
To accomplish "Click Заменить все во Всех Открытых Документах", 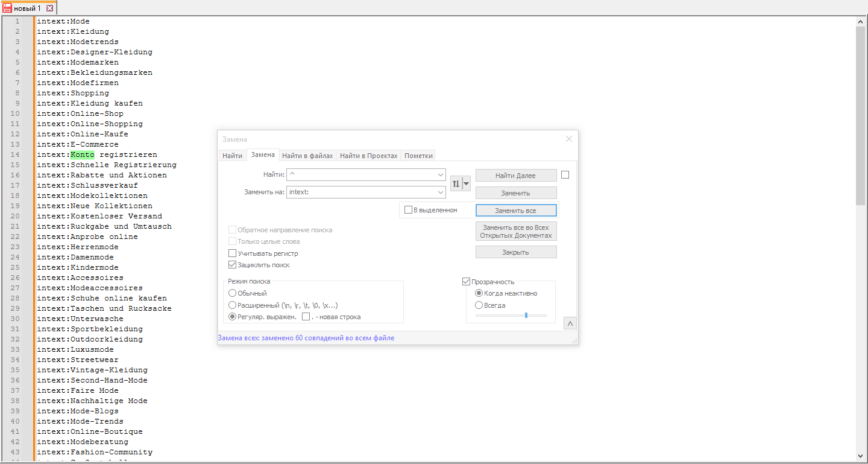I will coord(516,232).
